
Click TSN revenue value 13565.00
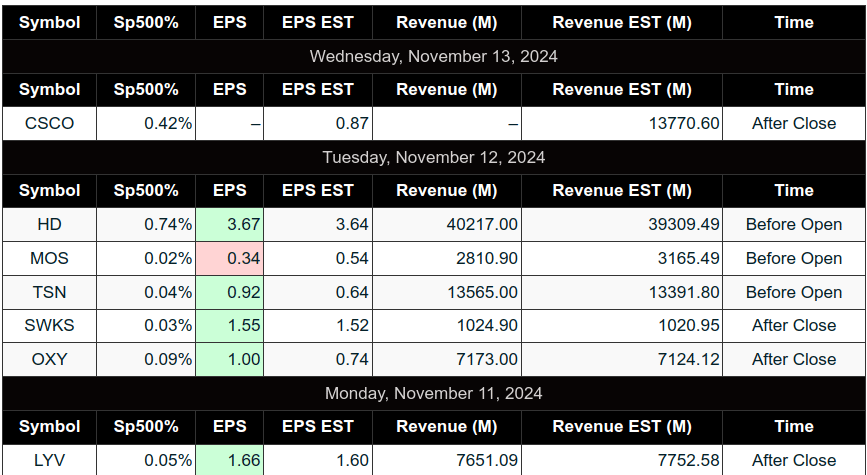(x=482, y=292)
